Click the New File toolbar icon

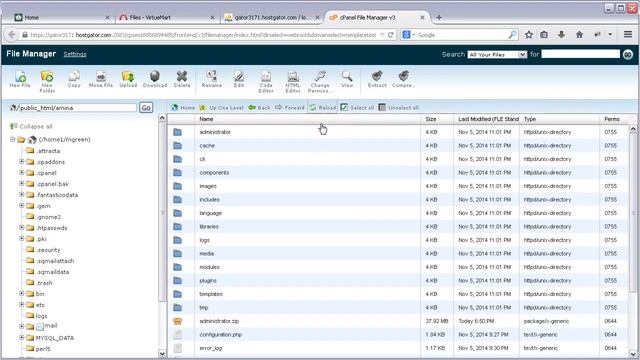(20, 79)
